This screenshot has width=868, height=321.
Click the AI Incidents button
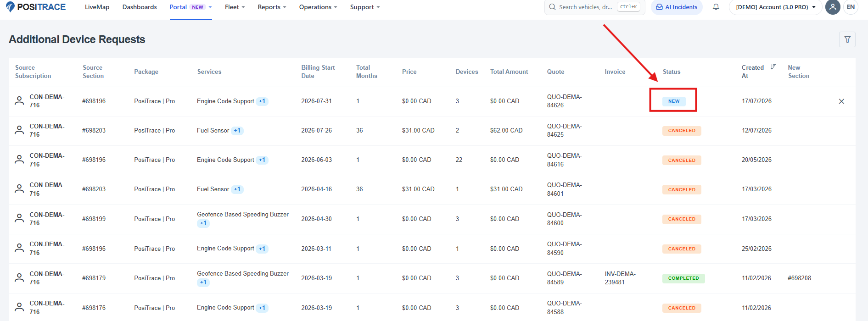677,7
